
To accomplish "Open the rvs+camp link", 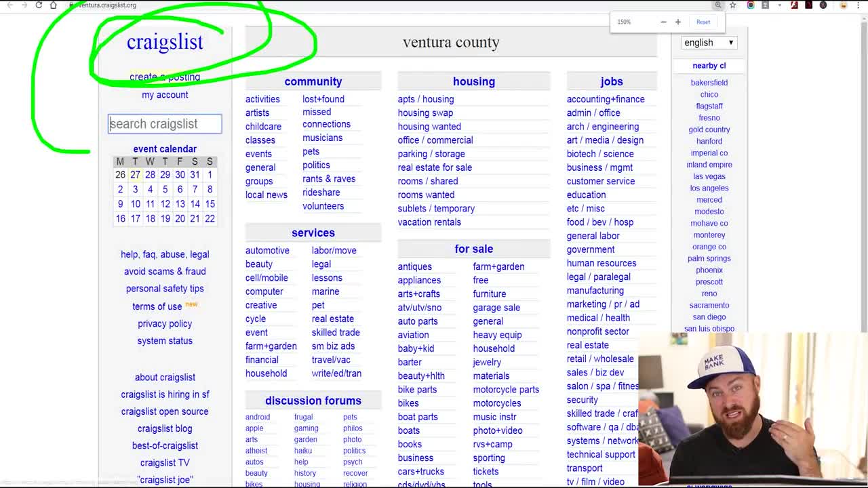I will tap(493, 445).
